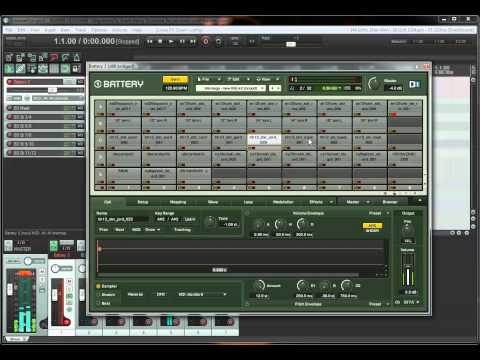Click the horizontal scrollbar under the waveform
Screen dimensions: 480x360
pos(228,275)
